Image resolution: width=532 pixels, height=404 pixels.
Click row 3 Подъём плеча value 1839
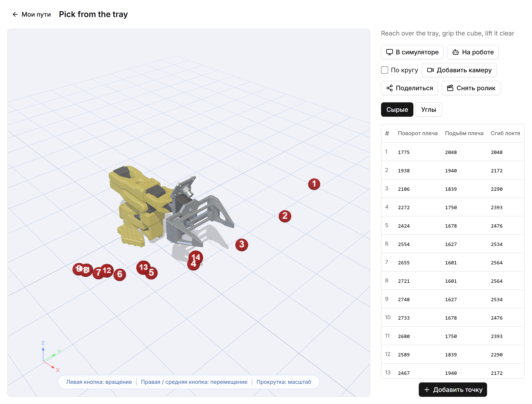451,189
